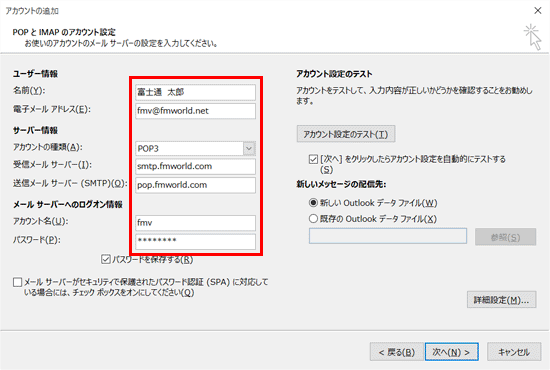
Task: Toggle パスワードを保存する checkbox
Action: pyautogui.click(x=106, y=260)
